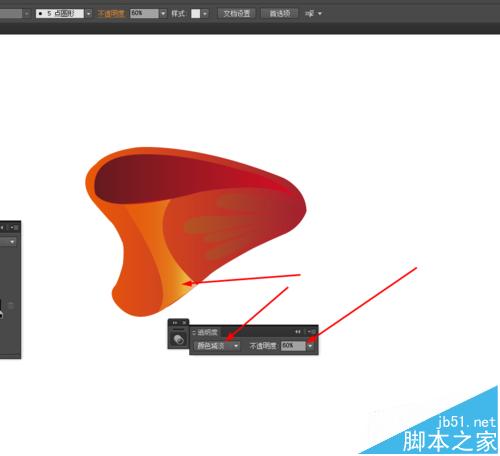500x456 pixels.
Task: Collapse the left panel using its arrow icon
Action: (2, 228)
